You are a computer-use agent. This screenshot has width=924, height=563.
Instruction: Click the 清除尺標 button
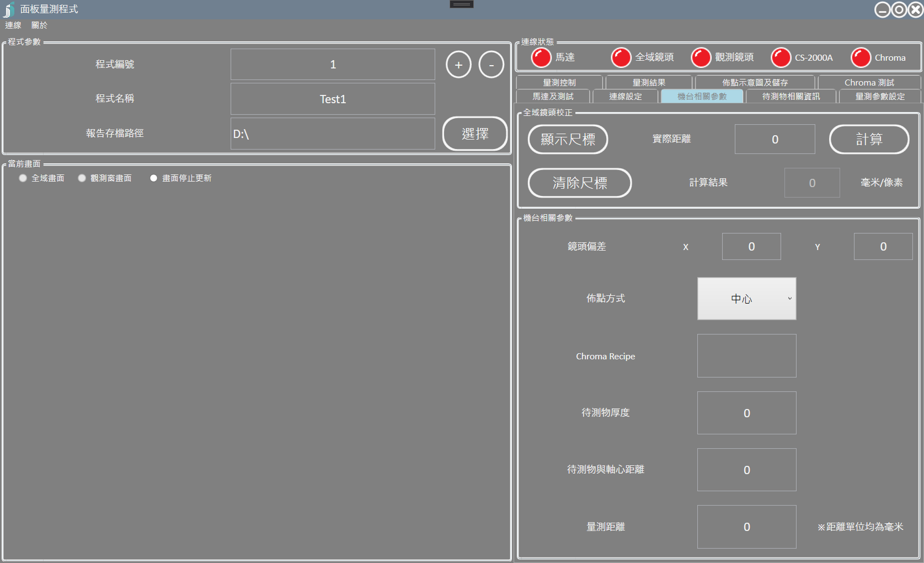580,183
